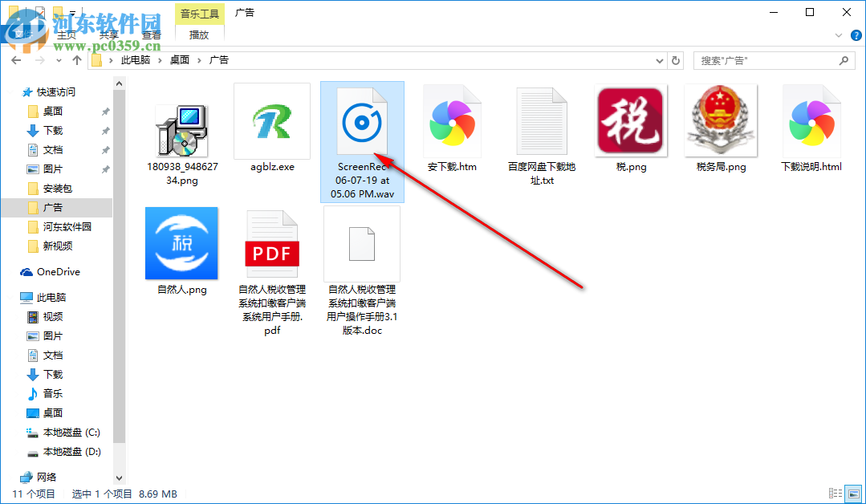The height and width of the screenshot is (504, 866).
Task: Switch to large icons view in status bar
Action: (854, 494)
